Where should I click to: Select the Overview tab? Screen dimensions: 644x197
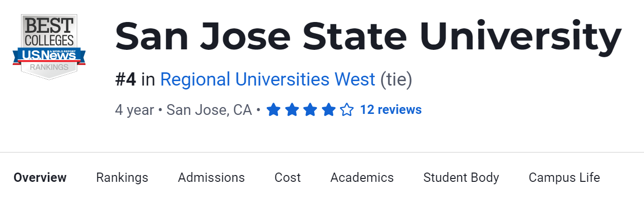(40, 177)
